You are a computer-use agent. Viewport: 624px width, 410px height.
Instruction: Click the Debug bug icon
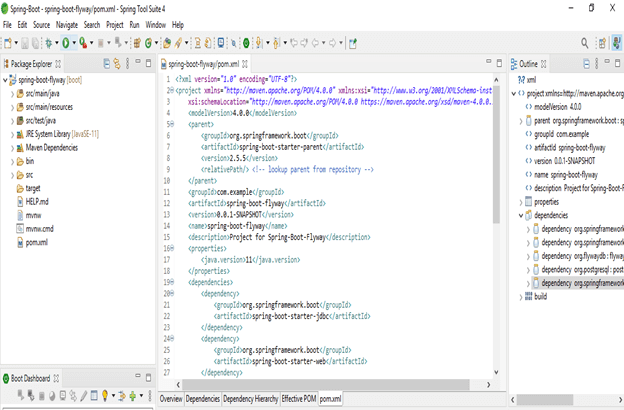tap(49, 43)
